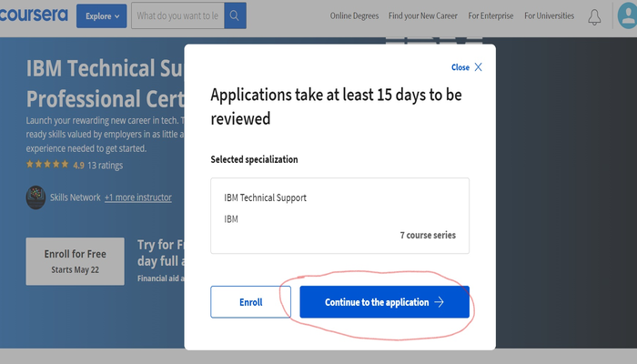Click the 7 course series text

pos(428,235)
